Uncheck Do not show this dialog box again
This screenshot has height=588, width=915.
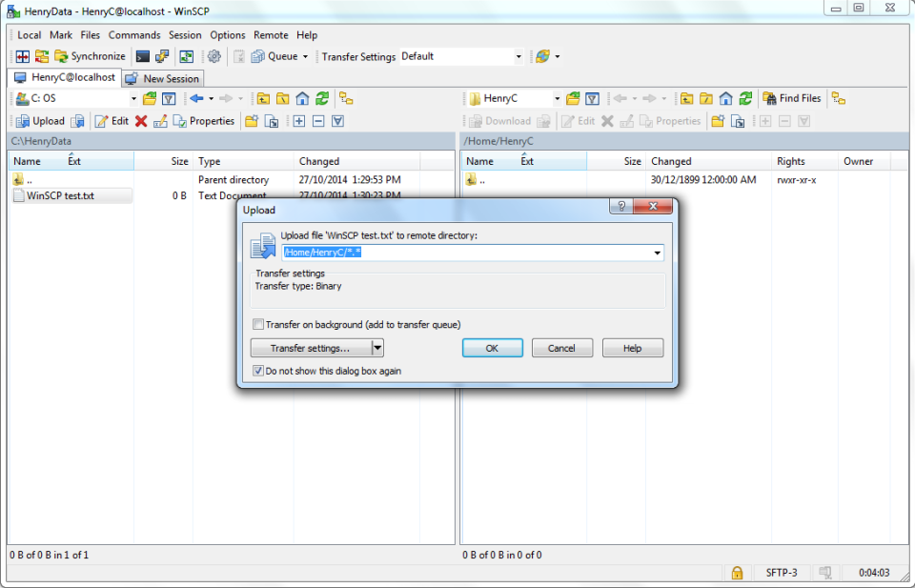pos(258,371)
